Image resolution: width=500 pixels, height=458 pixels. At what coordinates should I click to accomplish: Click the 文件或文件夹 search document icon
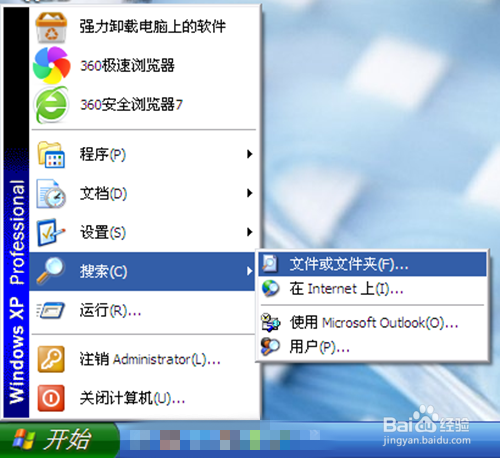pos(270,264)
